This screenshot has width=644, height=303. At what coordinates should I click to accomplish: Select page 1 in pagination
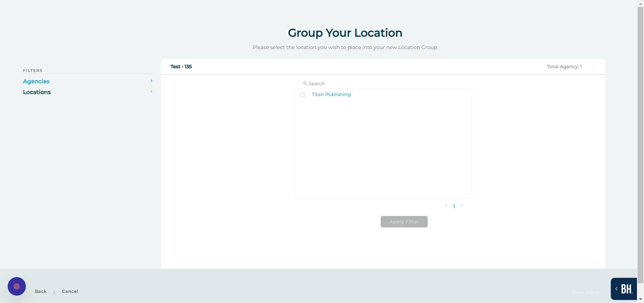point(454,206)
